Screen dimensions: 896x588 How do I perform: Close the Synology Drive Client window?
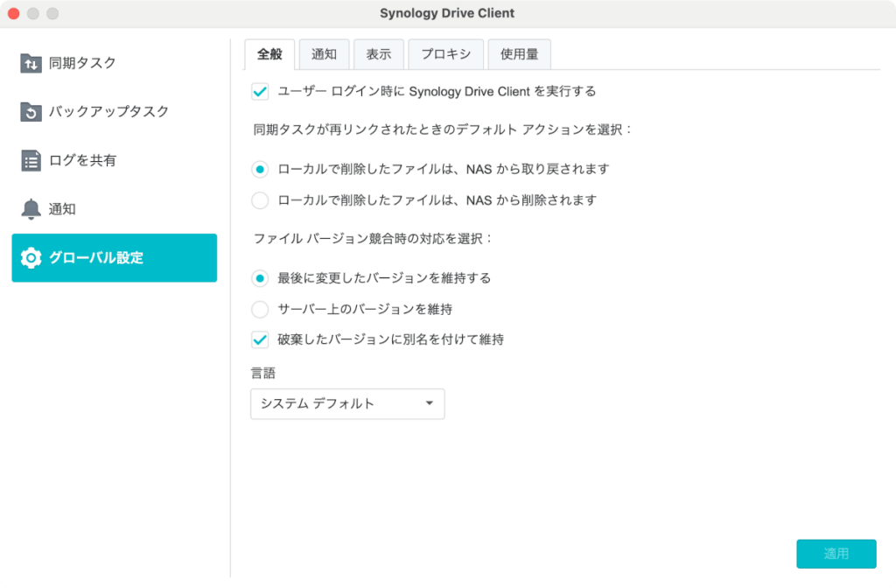14,13
